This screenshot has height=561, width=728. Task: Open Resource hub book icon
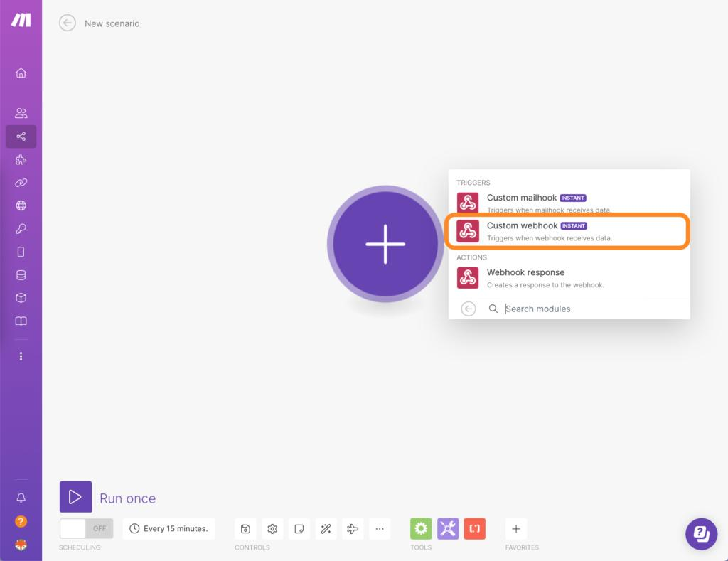(21, 321)
